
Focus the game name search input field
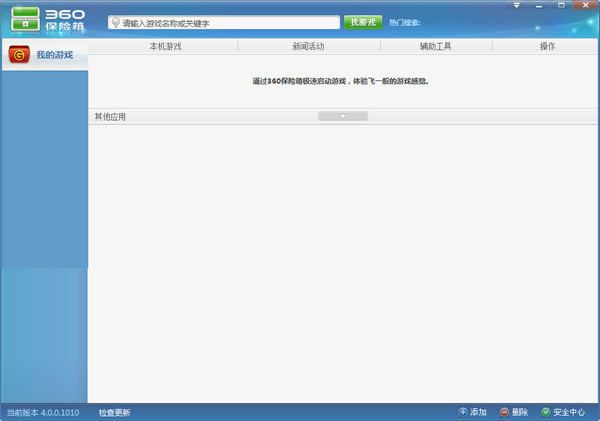pyautogui.click(x=229, y=22)
